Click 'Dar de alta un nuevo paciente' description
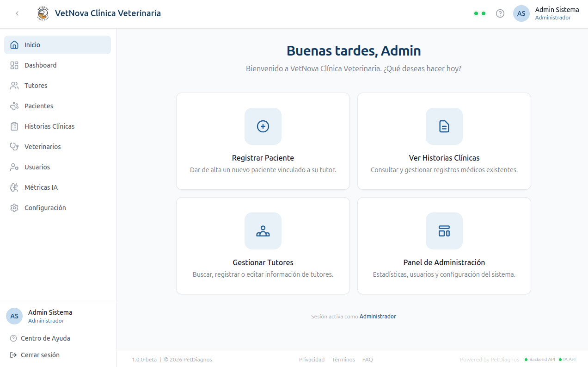 pos(263,170)
